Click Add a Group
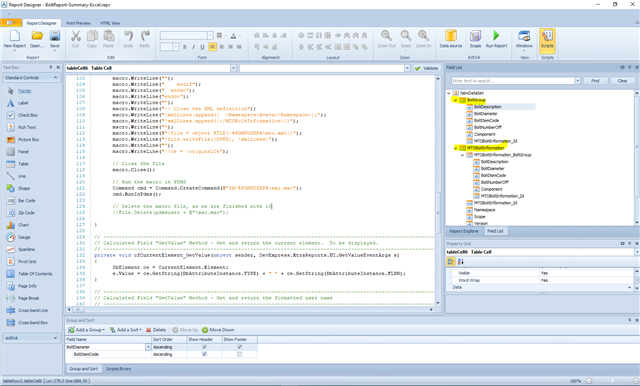The width and height of the screenshot is (640, 386). pyautogui.click(x=87, y=330)
